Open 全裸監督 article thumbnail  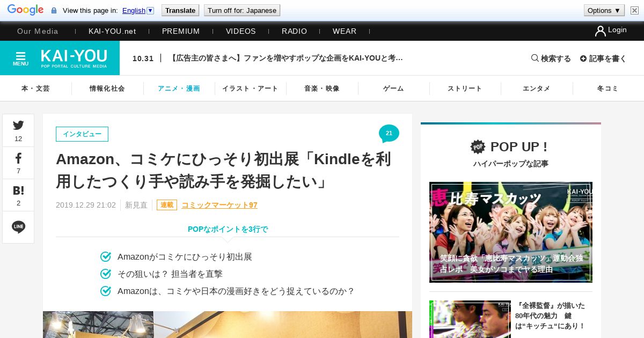coord(470,319)
